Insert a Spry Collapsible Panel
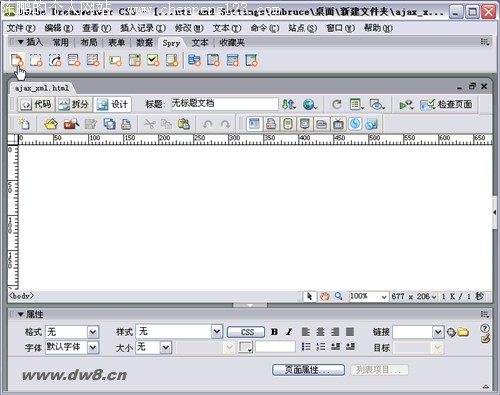Image resolution: width=500 pixels, height=395 pixels. [252, 60]
